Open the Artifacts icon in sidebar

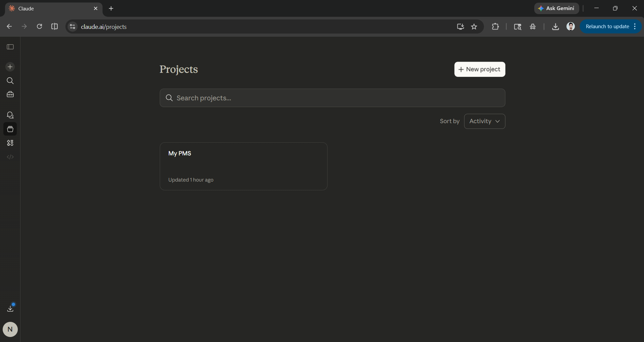[10, 143]
